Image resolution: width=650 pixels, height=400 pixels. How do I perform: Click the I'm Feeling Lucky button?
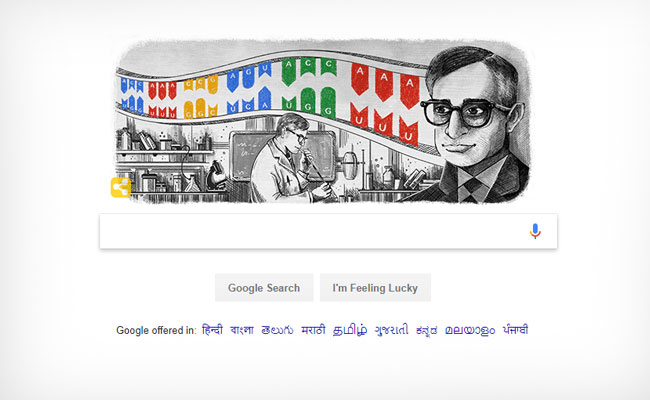(x=375, y=288)
